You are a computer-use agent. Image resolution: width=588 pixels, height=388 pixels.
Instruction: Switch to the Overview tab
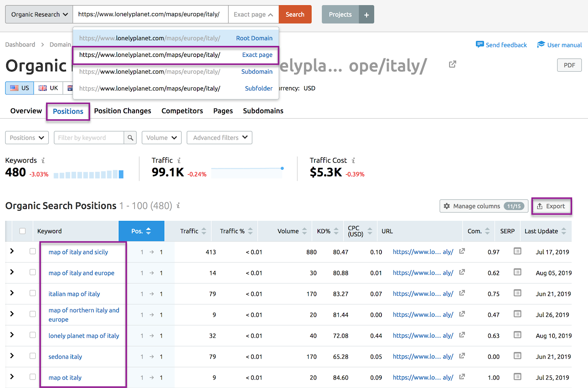pyautogui.click(x=26, y=111)
